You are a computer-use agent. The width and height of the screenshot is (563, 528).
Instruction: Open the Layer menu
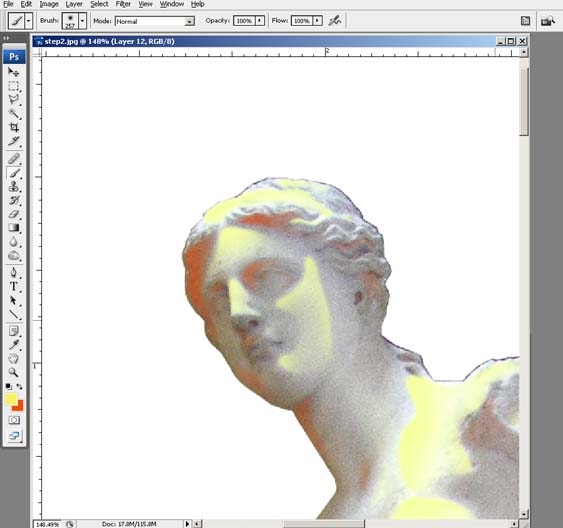click(x=74, y=4)
